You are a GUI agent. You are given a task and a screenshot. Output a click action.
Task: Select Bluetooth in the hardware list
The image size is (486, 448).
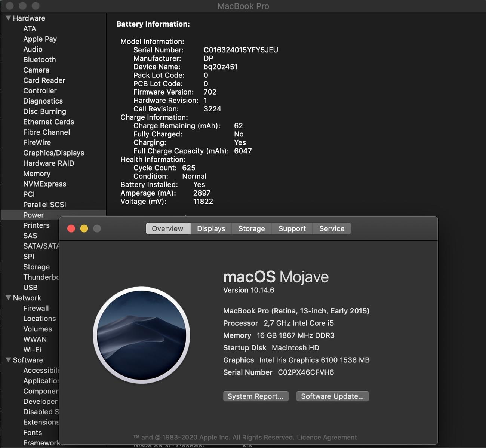pyautogui.click(x=39, y=59)
